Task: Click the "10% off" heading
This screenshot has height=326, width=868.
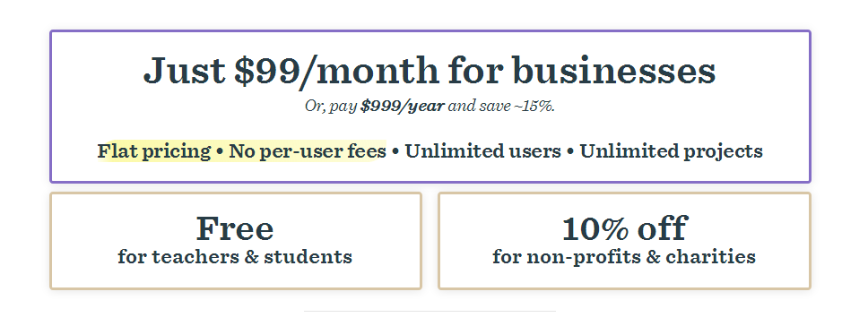Action: [624, 228]
